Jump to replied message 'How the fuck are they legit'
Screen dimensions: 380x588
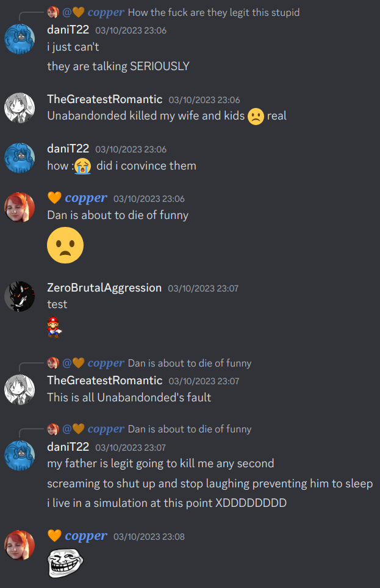(x=214, y=12)
